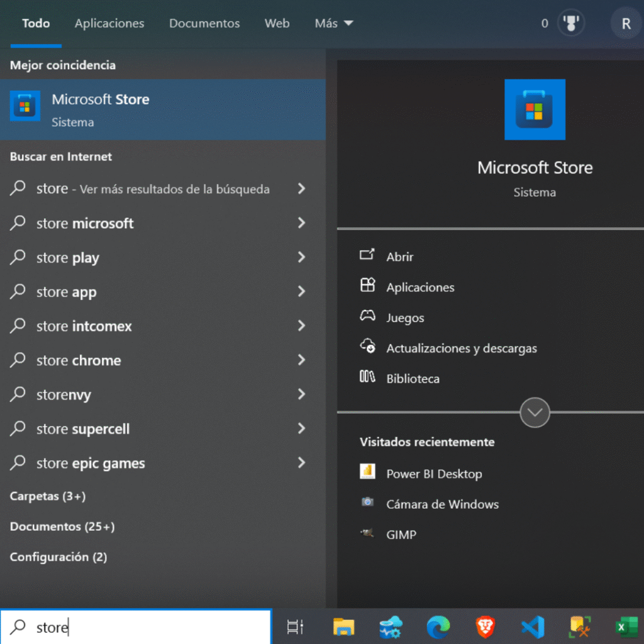Switch to the Documentos tab

pyautogui.click(x=204, y=23)
